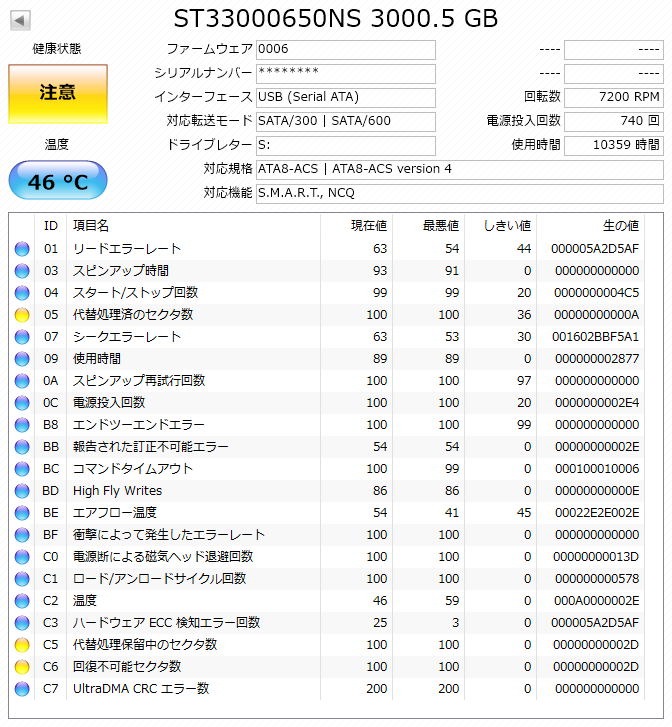Select the 報告された訂正不可能エラー attribute name
This screenshot has width=672, height=727.
tap(151, 447)
